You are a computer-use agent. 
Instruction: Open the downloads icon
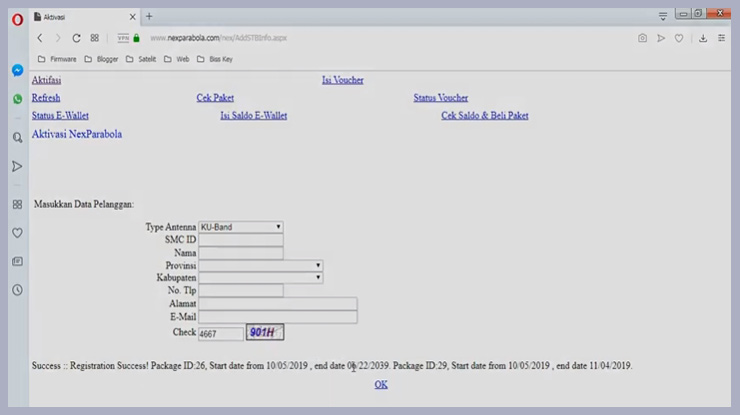coord(703,38)
